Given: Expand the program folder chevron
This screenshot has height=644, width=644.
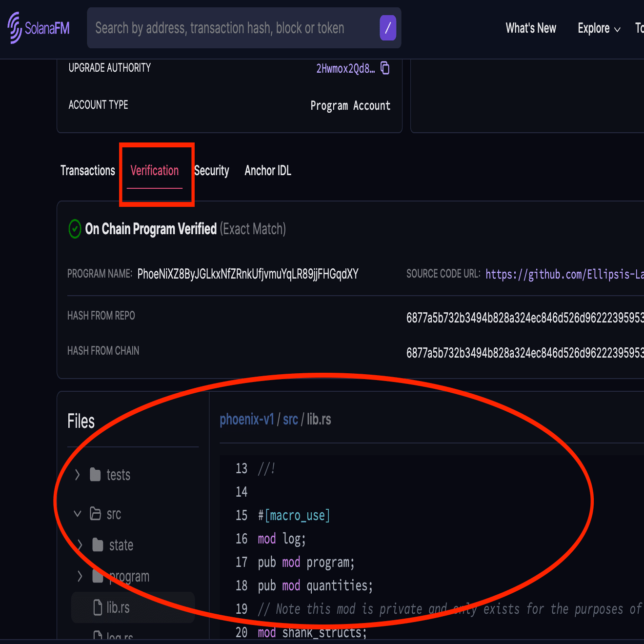Looking at the screenshot, I should pyautogui.click(x=80, y=576).
